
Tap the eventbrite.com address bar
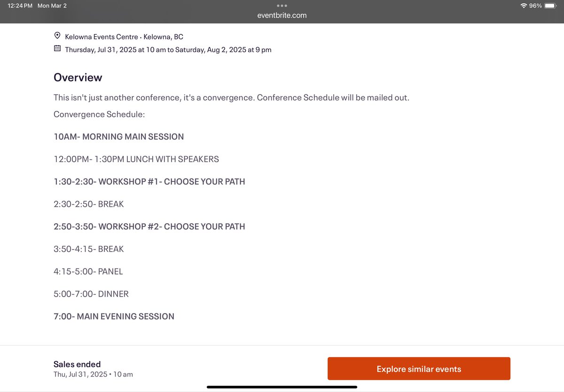pos(282,15)
